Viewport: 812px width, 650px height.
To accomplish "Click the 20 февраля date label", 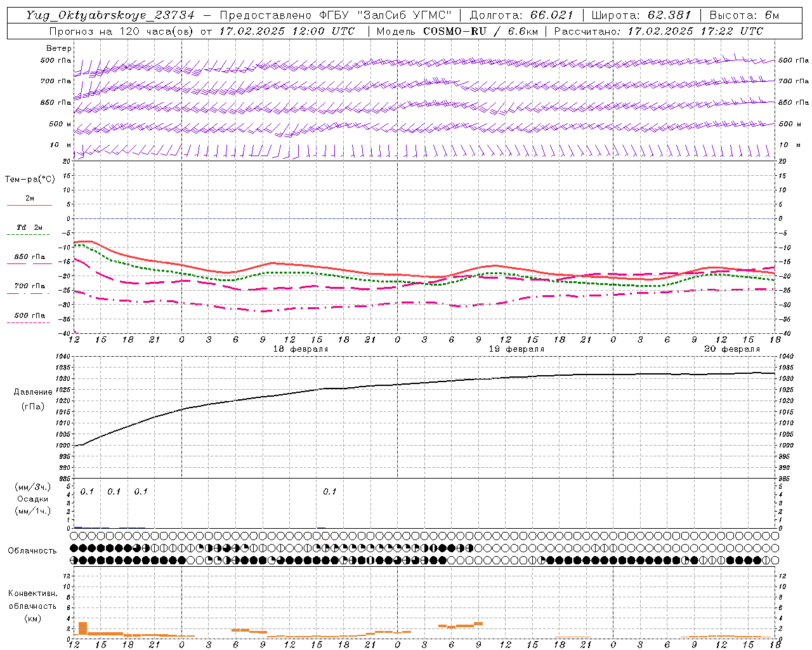I will 732,349.
